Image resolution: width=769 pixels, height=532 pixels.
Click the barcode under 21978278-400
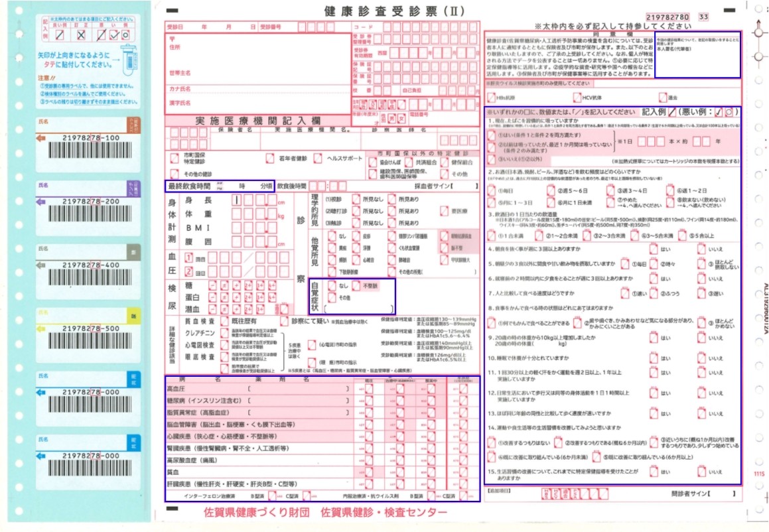pos(90,277)
